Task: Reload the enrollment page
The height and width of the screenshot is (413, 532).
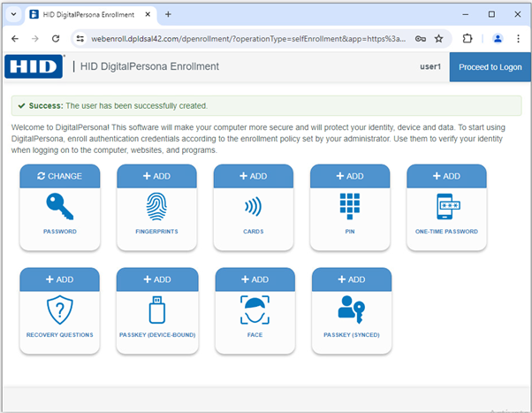Action: tap(56, 39)
